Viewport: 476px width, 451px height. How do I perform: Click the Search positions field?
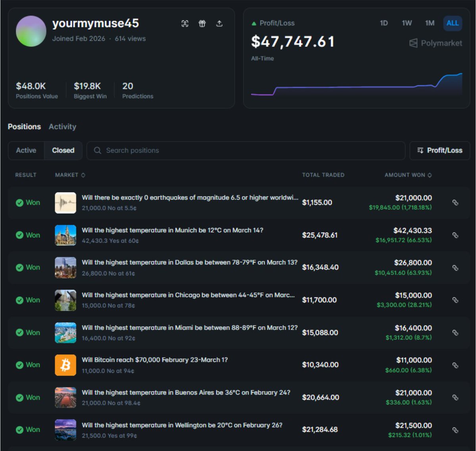[246, 151]
